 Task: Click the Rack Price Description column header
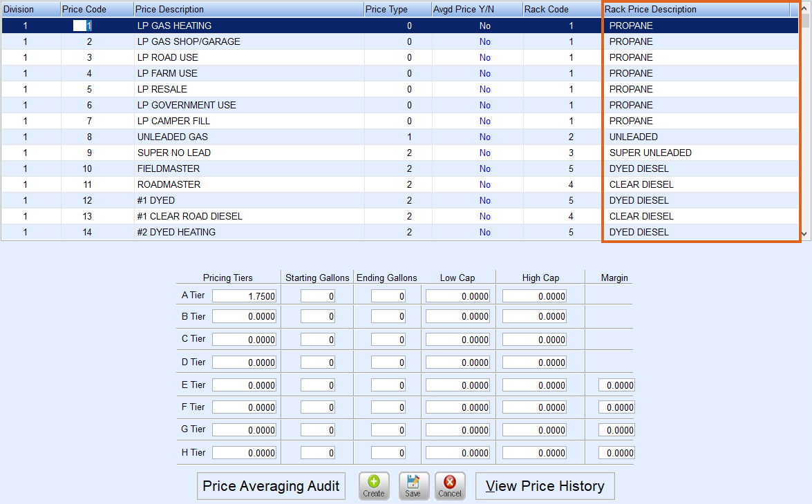point(696,9)
